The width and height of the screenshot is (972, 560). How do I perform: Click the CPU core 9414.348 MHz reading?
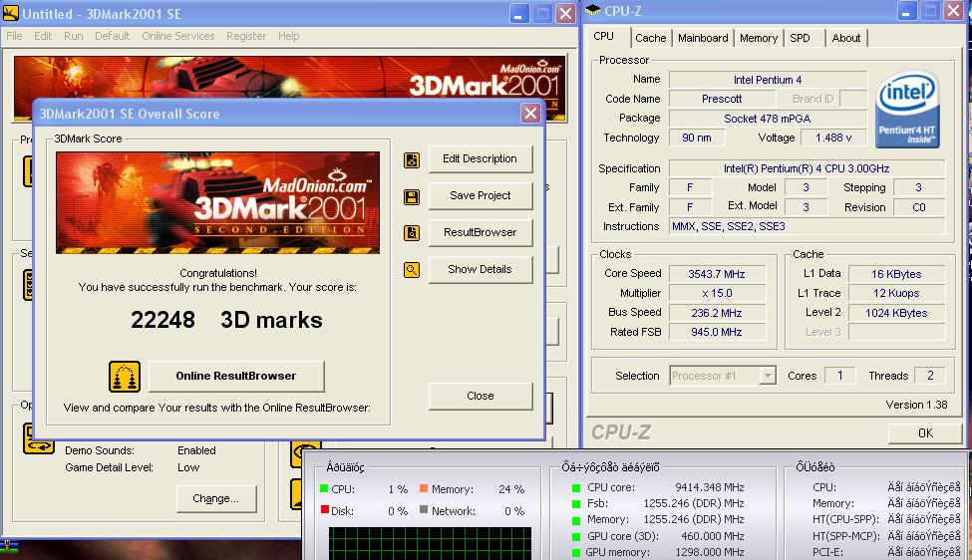tap(709, 487)
